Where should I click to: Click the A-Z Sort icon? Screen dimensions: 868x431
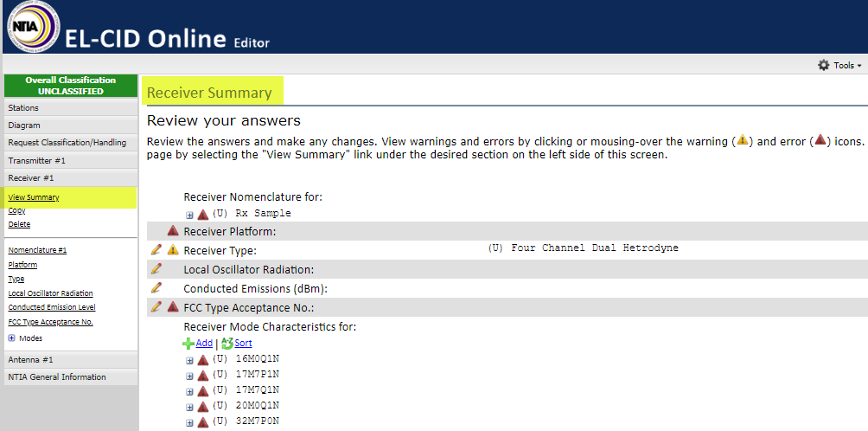tap(227, 344)
